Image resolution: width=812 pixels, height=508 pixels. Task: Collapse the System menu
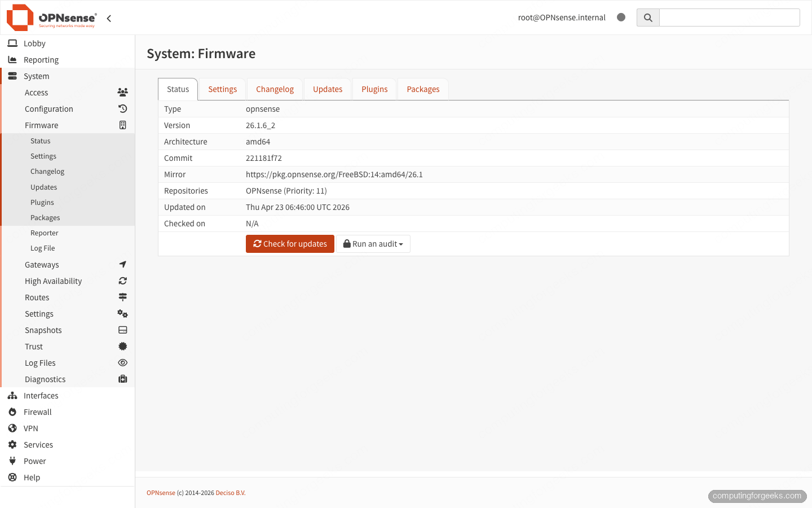click(68, 76)
